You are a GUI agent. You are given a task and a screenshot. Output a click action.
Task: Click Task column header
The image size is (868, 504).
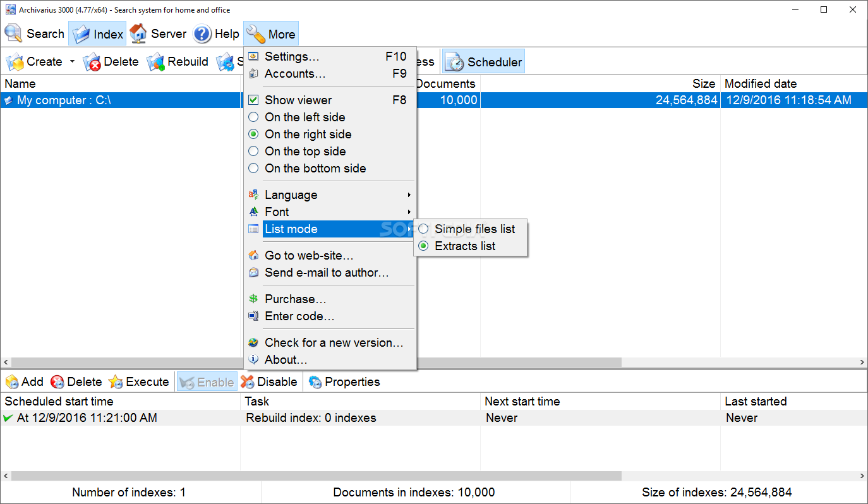coord(257,401)
